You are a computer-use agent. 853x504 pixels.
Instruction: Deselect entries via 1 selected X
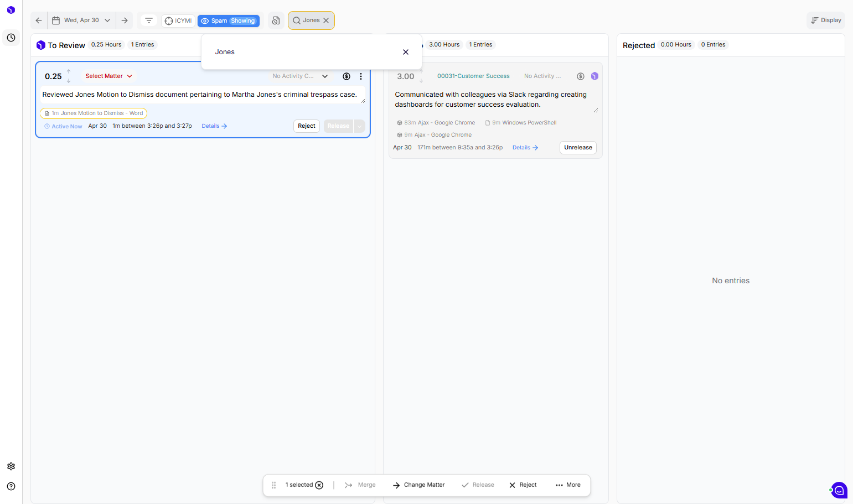point(319,485)
